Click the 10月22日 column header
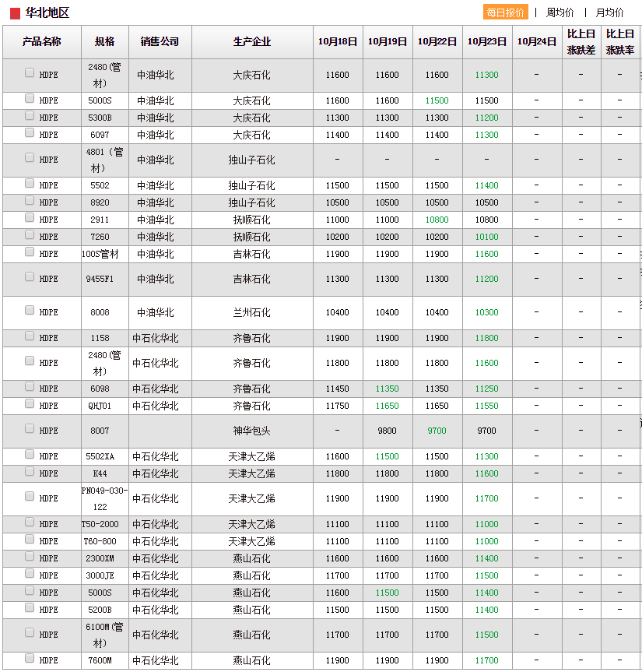 [437, 41]
